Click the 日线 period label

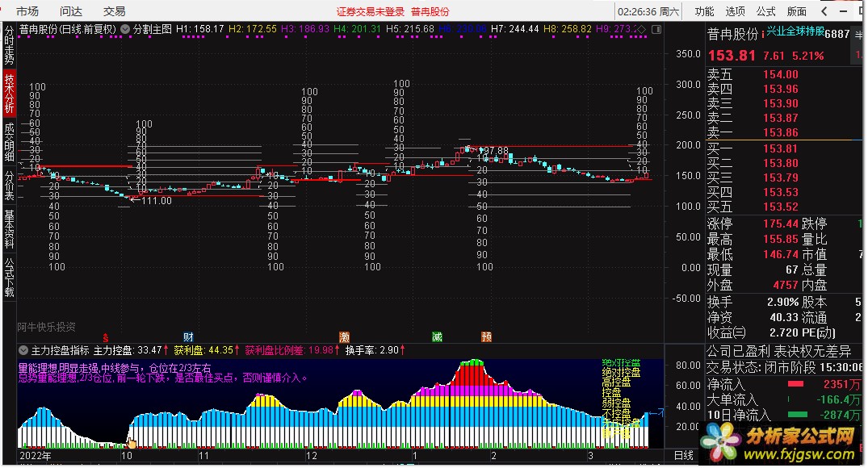coord(684,455)
